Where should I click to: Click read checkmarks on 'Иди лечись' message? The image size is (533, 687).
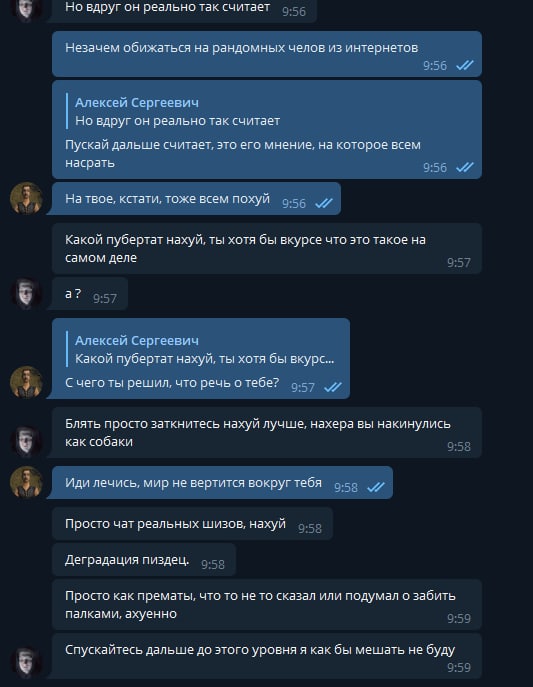pyautogui.click(x=376, y=487)
